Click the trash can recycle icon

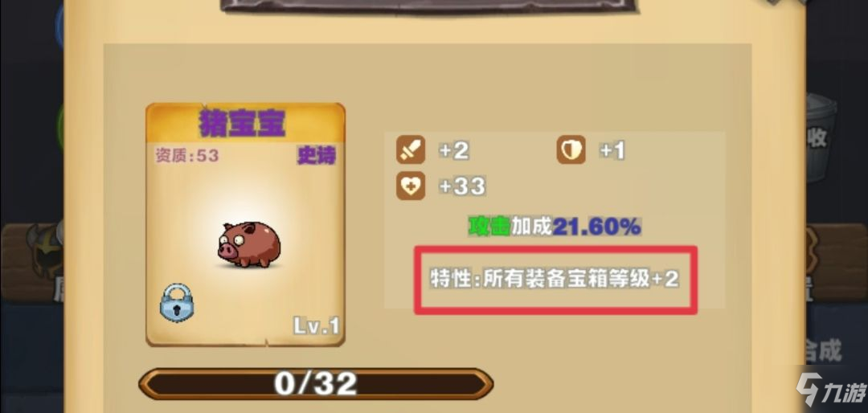click(821, 137)
